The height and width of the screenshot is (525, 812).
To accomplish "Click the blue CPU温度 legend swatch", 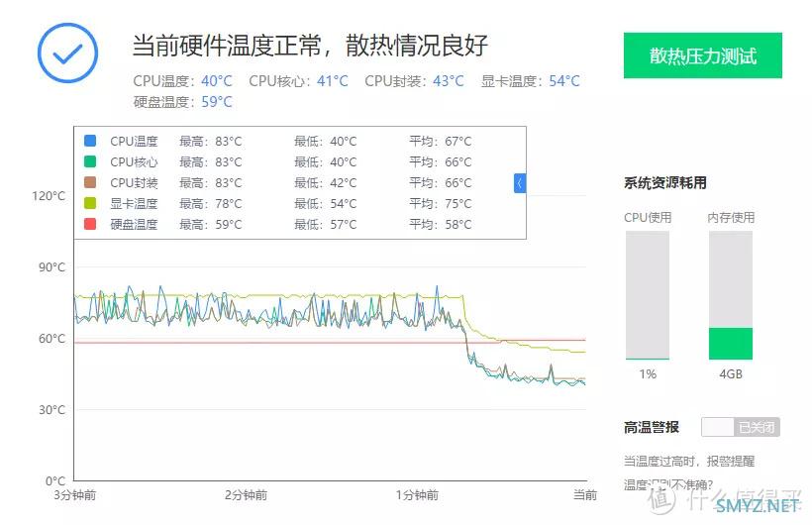I will (x=90, y=141).
